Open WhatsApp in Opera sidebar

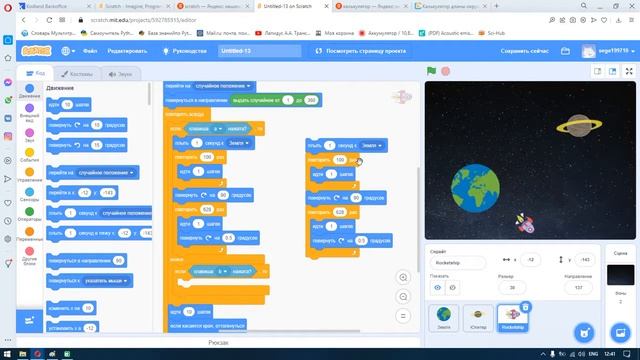pos(8,100)
